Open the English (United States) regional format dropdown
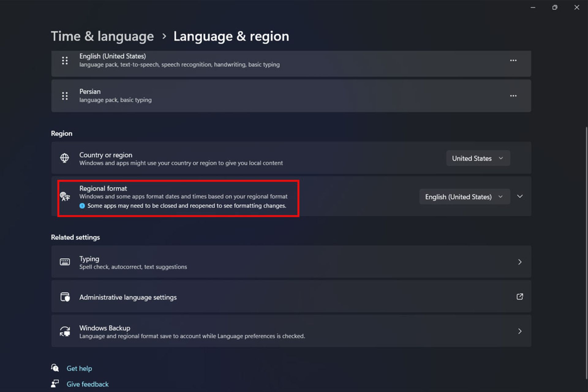Image resolution: width=588 pixels, height=392 pixels. pyautogui.click(x=464, y=197)
